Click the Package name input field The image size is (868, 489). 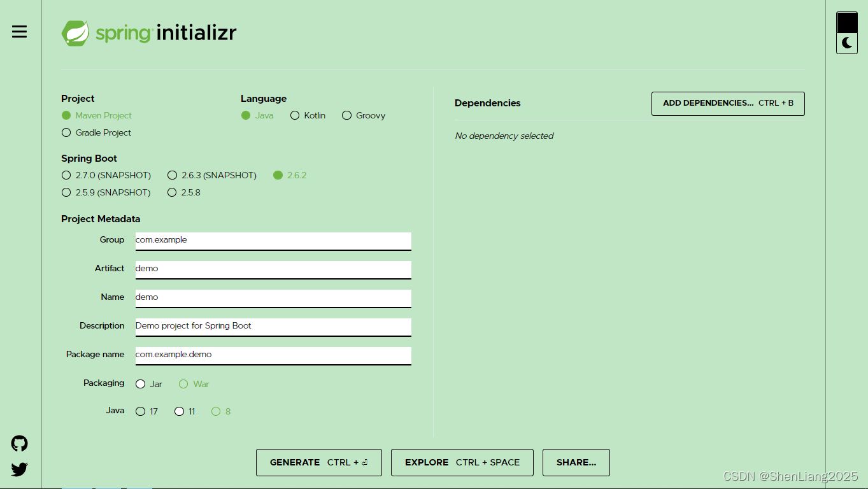273,355
